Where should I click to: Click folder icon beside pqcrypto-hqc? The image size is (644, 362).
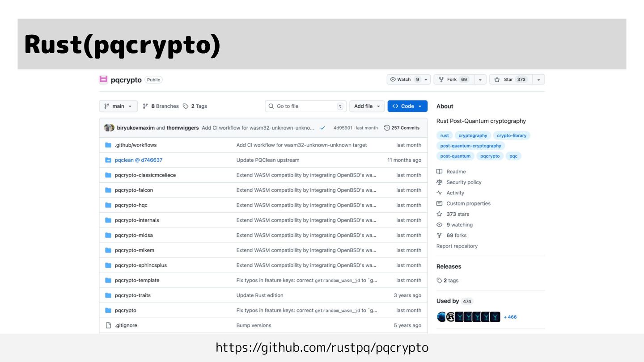click(108, 205)
